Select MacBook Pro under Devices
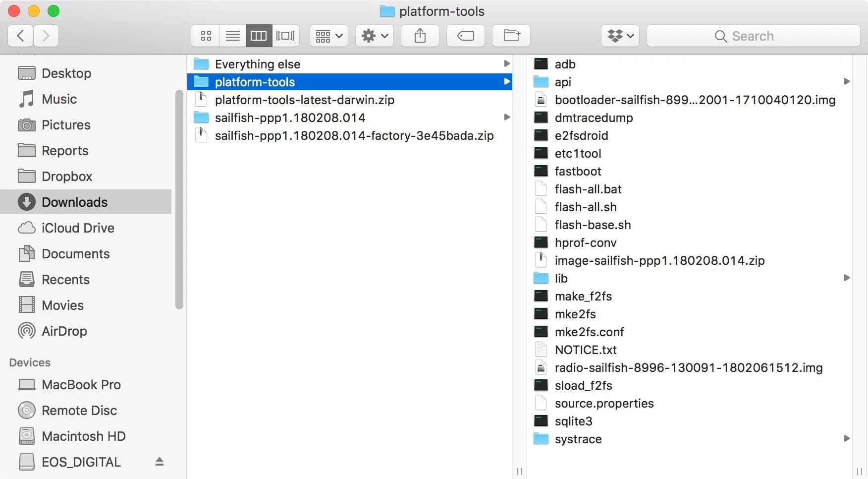Image resolution: width=868 pixels, height=479 pixels. pos(86,384)
